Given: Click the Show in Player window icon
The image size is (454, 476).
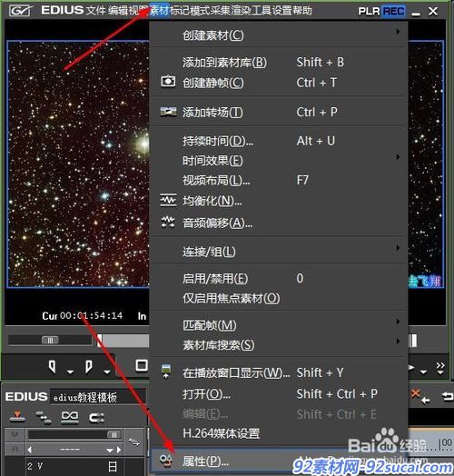Looking at the screenshot, I should 166,372.
